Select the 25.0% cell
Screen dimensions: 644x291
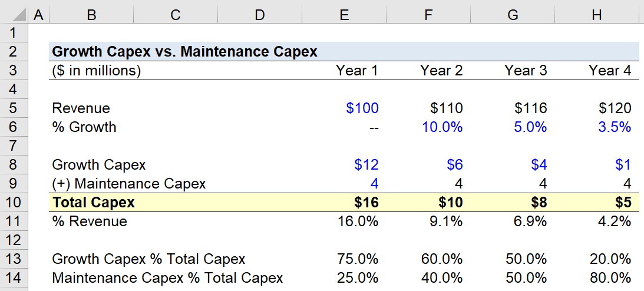pyautogui.click(x=358, y=278)
